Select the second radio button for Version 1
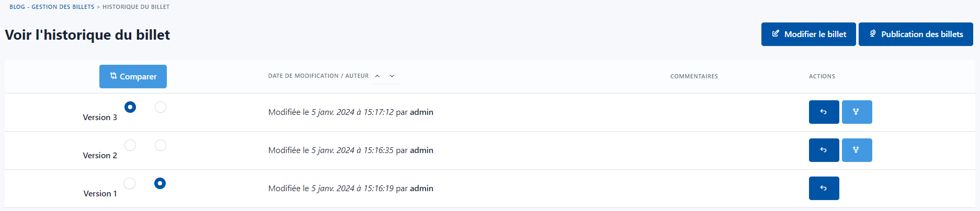 160,183
